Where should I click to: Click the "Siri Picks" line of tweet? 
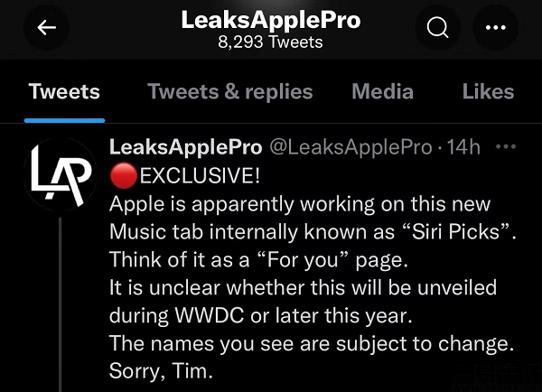coord(313,231)
